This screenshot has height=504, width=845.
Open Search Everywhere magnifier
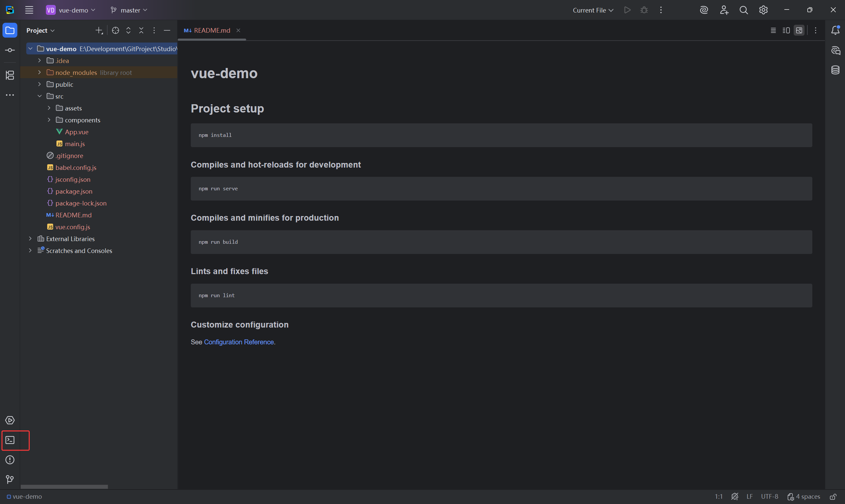pos(743,10)
